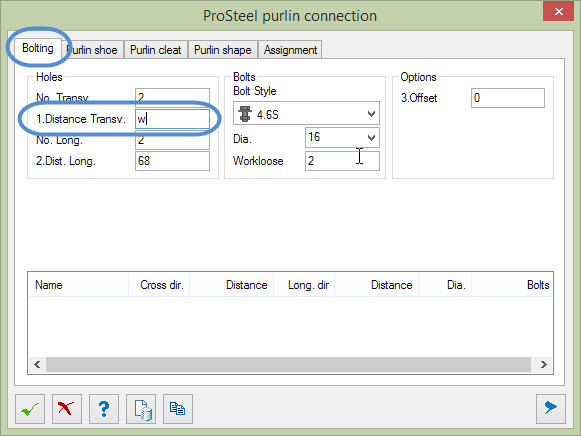Click the Cross dir. column header
Screen dimensions: 581x436
click(159, 285)
